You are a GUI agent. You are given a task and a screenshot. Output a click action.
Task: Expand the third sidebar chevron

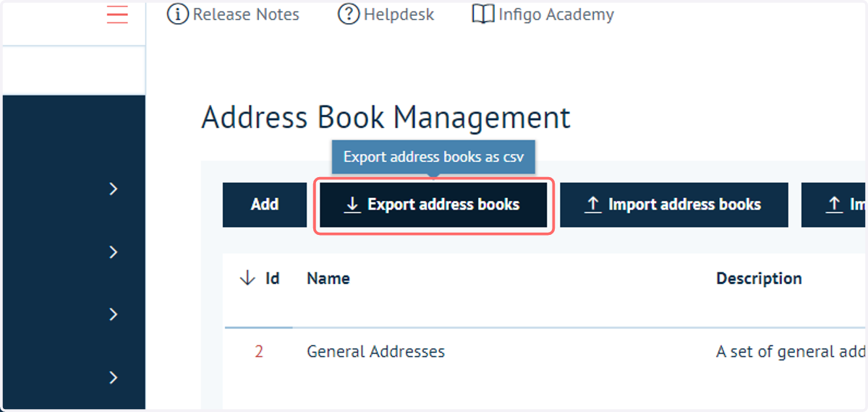pyautogui.click(x=113, y=314)
